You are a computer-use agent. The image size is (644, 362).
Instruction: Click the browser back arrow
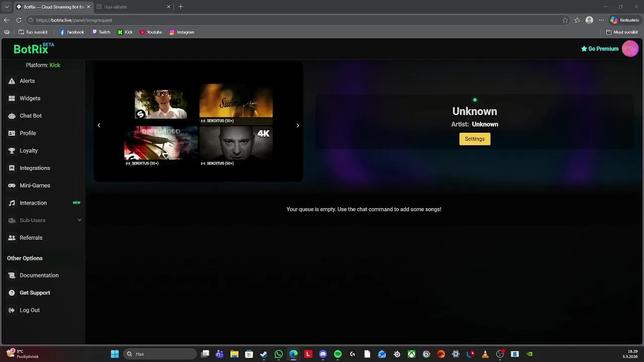[x=7, y=20]
